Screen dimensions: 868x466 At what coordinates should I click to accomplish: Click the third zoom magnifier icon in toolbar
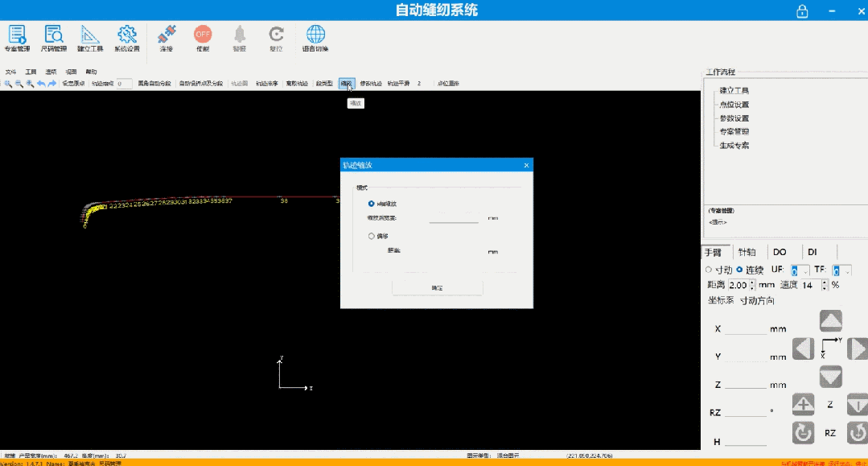coord(30,84)
